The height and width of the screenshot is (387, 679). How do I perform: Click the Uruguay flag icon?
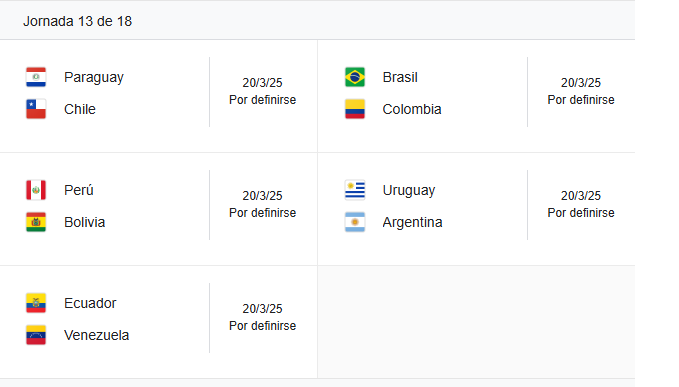point(355,190)
